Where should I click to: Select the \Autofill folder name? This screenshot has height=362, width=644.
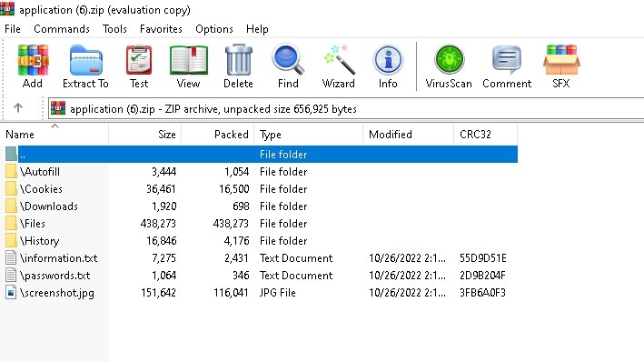[x=40, y=172]
